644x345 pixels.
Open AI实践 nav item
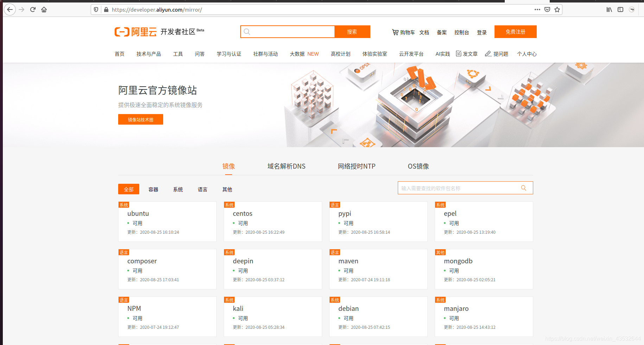coord(442,54)
